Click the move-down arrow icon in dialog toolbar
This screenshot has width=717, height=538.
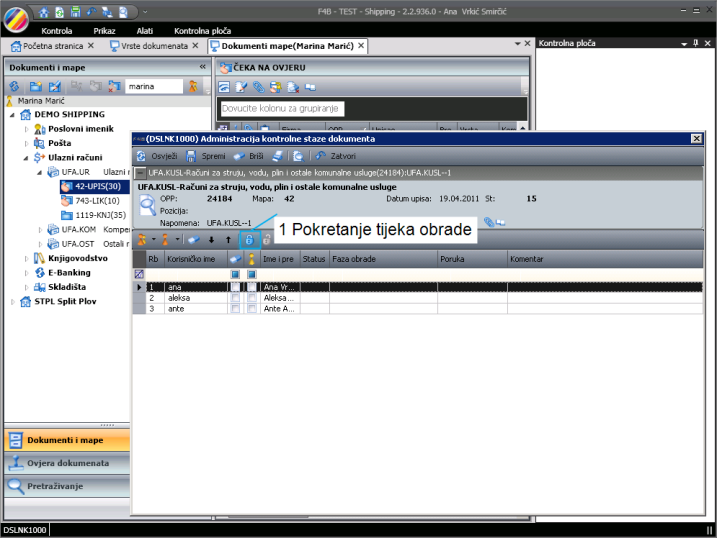tap(211, 240)
